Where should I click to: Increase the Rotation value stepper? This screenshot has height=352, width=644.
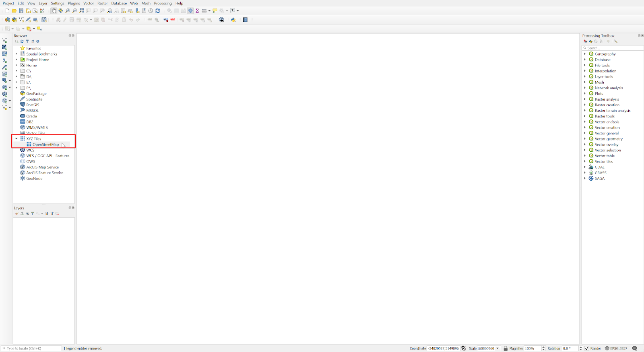coord(581,347)
